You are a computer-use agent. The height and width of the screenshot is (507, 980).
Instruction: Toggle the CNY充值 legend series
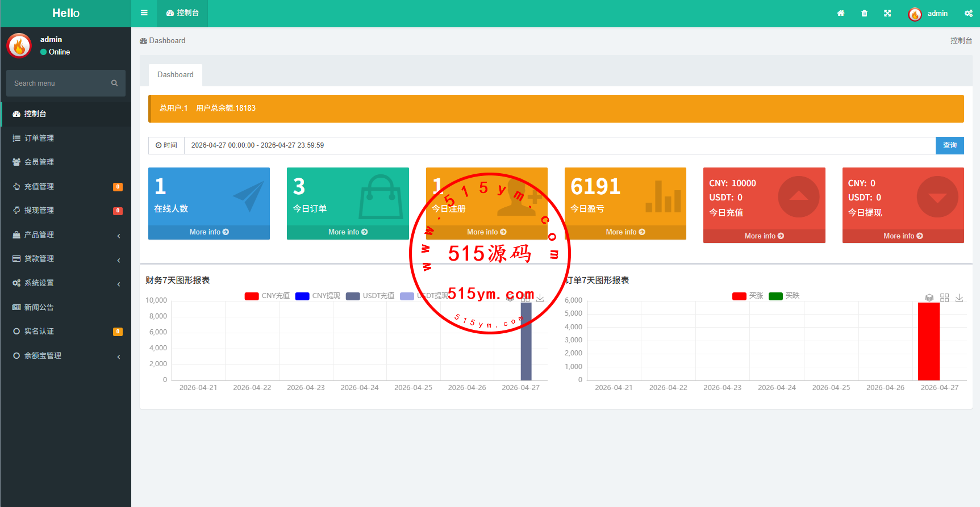point(267,296)
